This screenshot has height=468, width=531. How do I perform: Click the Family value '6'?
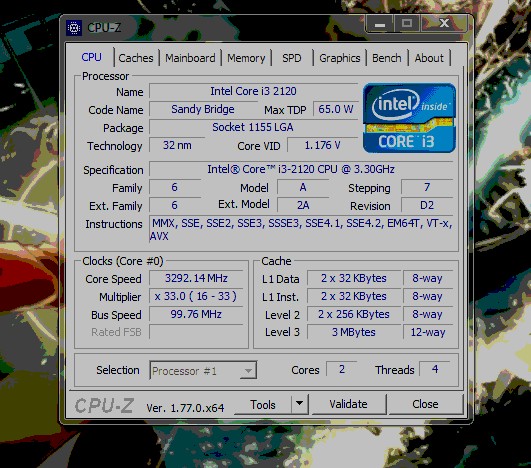click(175, 187)
